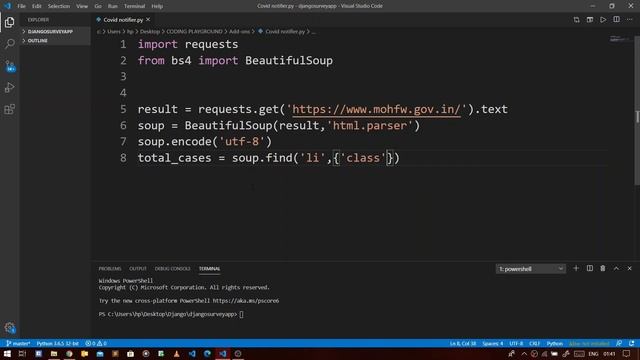This screenshot has width=640, height=360.
Task: Open Visual Studio Code taskbar icon
Action: pos(222,354)
